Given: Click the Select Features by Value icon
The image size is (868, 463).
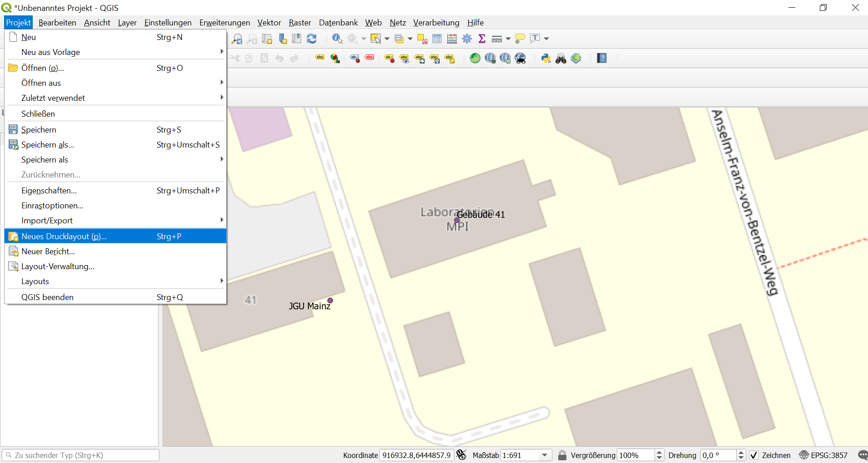Looking at the screenshot, I should (x=399, y=39).
